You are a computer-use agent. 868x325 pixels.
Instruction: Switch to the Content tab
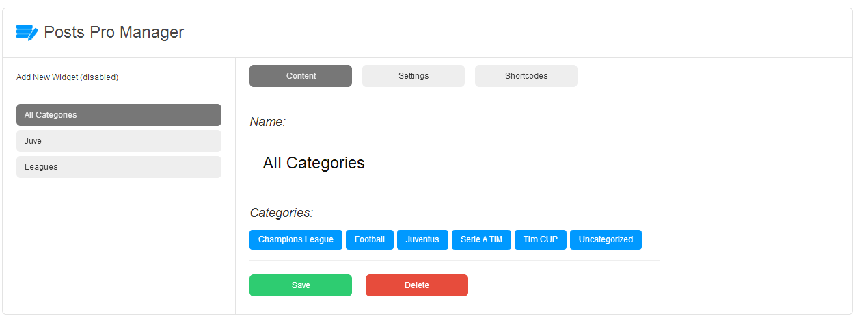click(301, 76)
